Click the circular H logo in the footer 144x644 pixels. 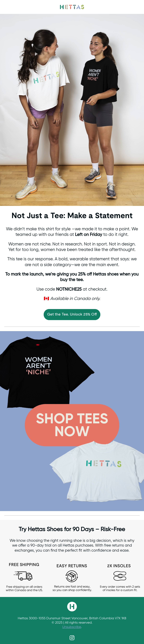tap(72, 606)
